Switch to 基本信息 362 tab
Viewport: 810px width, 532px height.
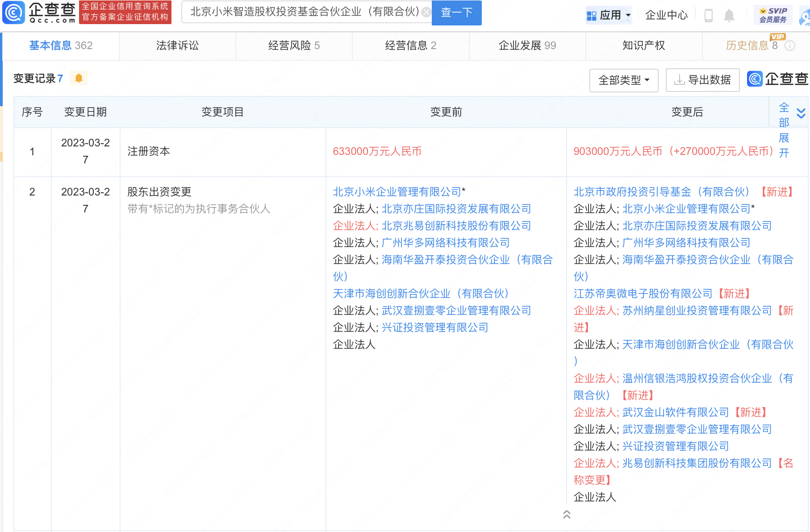[x=61, y=46]
